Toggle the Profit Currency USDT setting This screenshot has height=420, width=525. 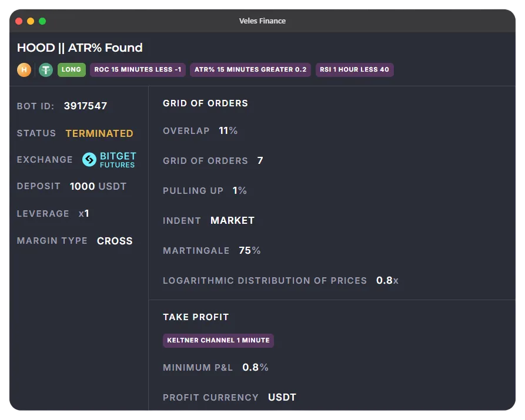pos(282,397)
